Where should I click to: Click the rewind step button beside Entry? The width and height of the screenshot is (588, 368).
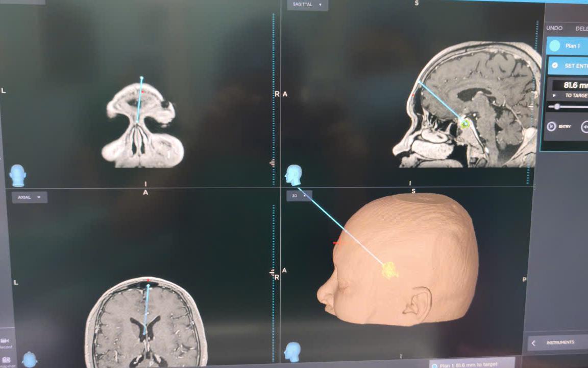pos(585,127)
